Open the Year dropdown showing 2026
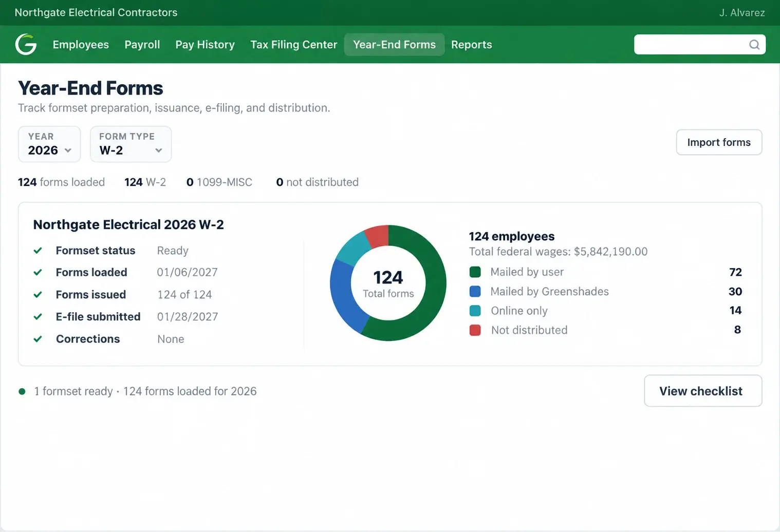780x532 pixels. (49, 144)
